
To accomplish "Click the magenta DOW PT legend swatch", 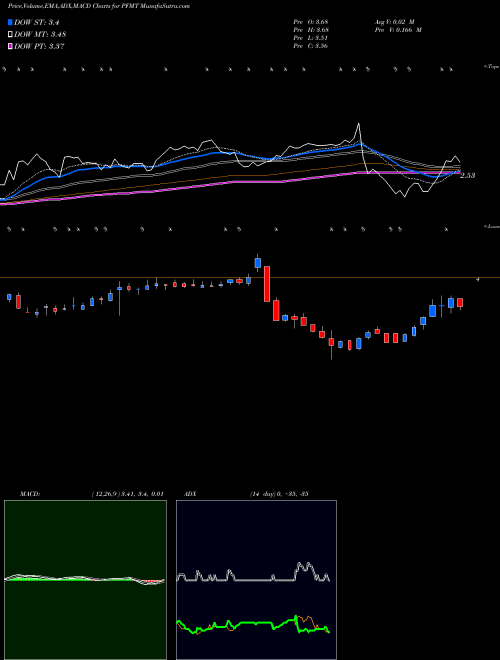I will click(x=10, y=46).
